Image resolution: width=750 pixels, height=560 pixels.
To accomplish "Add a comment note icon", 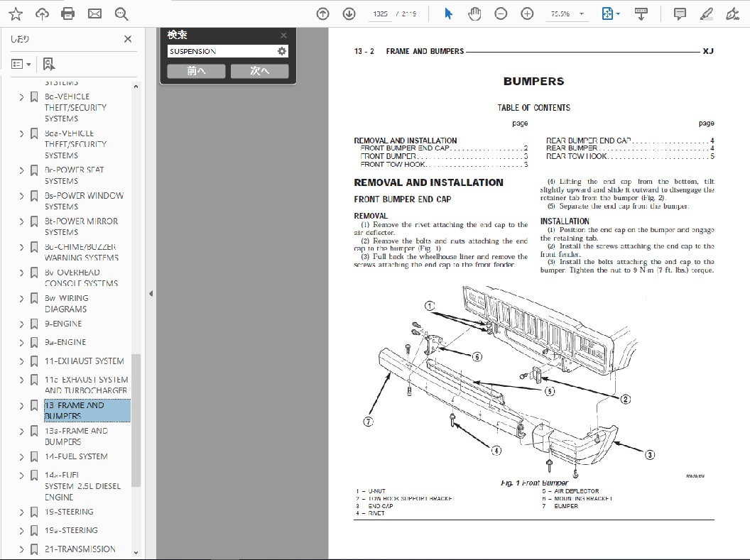I will [680, 14].
